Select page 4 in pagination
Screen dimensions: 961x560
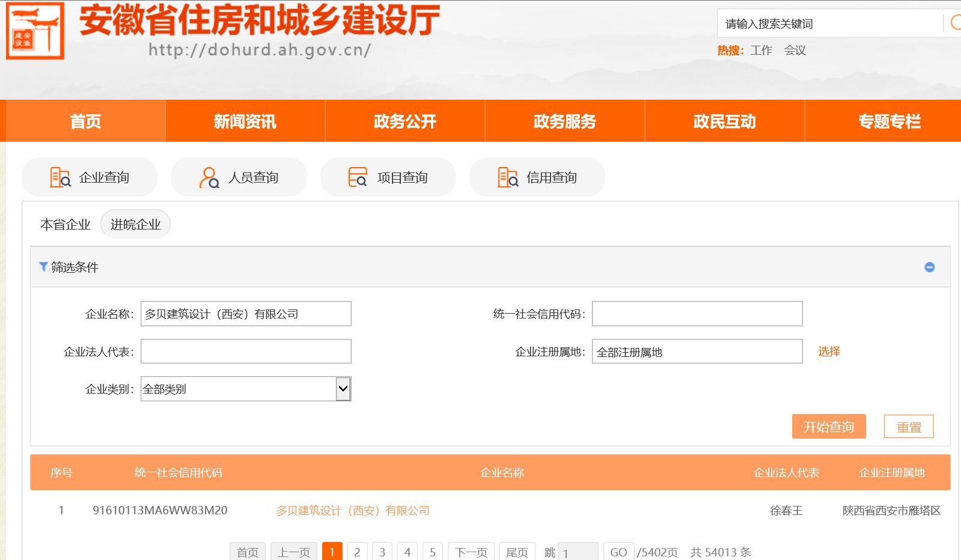click(407, 552)
